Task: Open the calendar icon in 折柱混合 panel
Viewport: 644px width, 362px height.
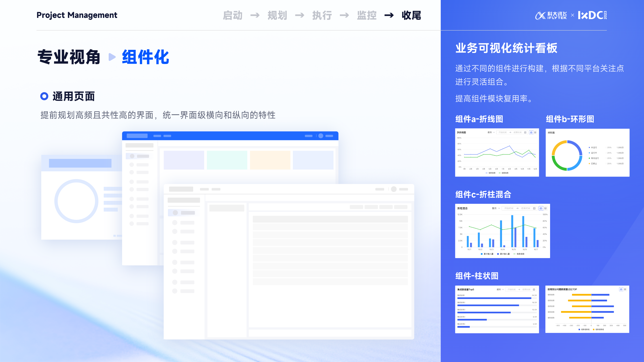Action: pyautogui.click(x=534, y=209)
